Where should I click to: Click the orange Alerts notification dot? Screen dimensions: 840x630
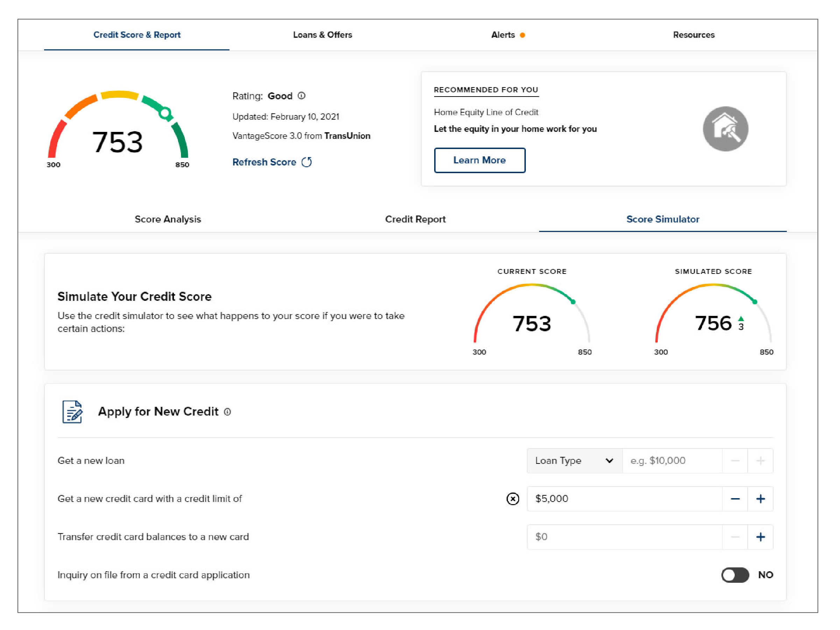[x=523, y=35]
